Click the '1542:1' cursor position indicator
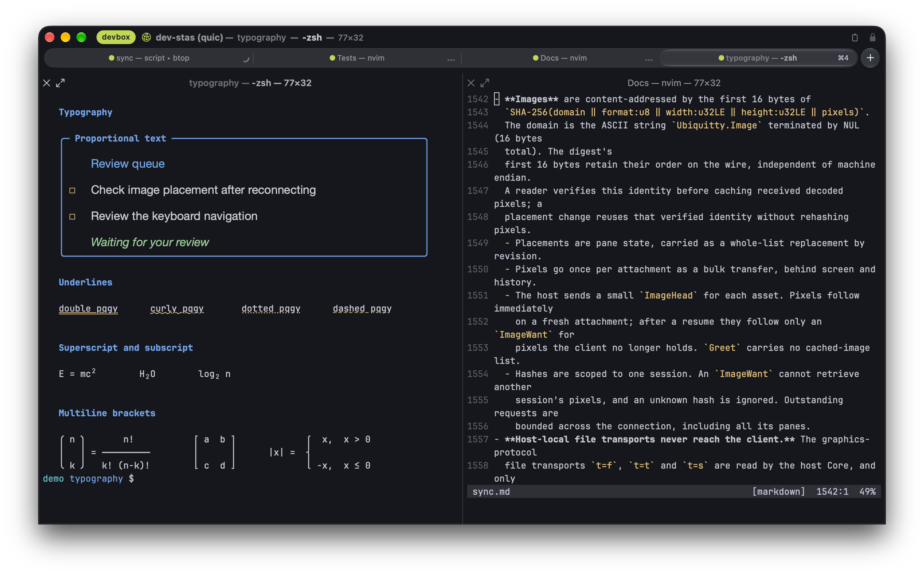Screen dimensions: 924x575 pyautogui.click(x=832, y=492)
